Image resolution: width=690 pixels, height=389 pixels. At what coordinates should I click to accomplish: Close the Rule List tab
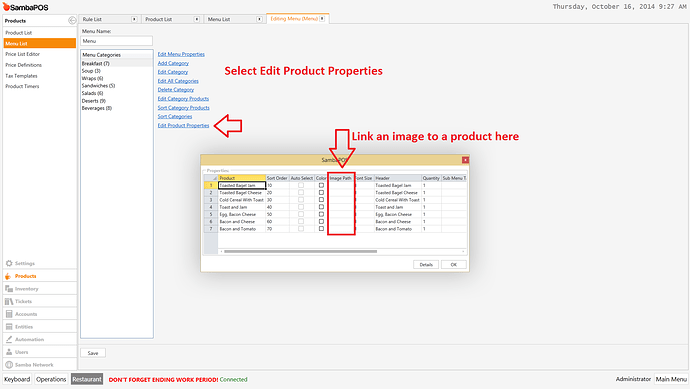tap(134, 19)
